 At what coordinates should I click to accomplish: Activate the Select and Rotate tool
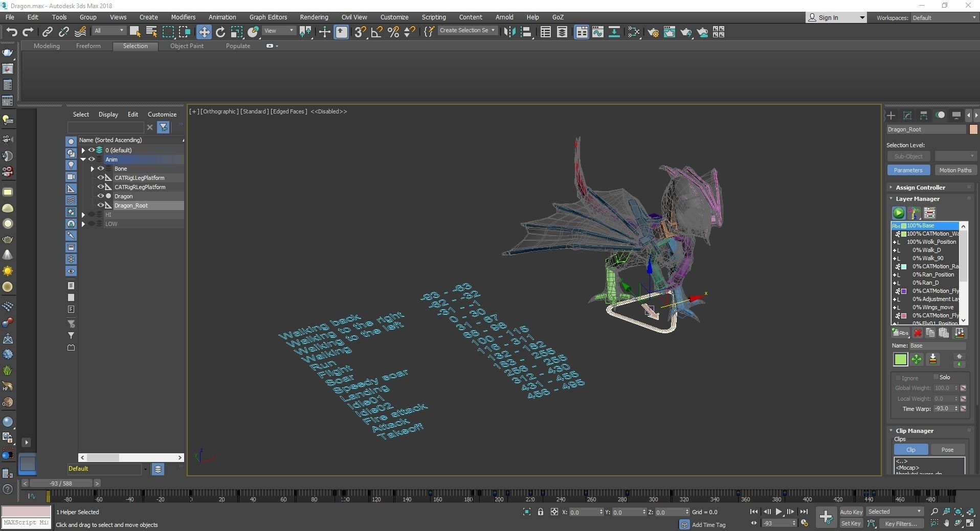(220, 32)
